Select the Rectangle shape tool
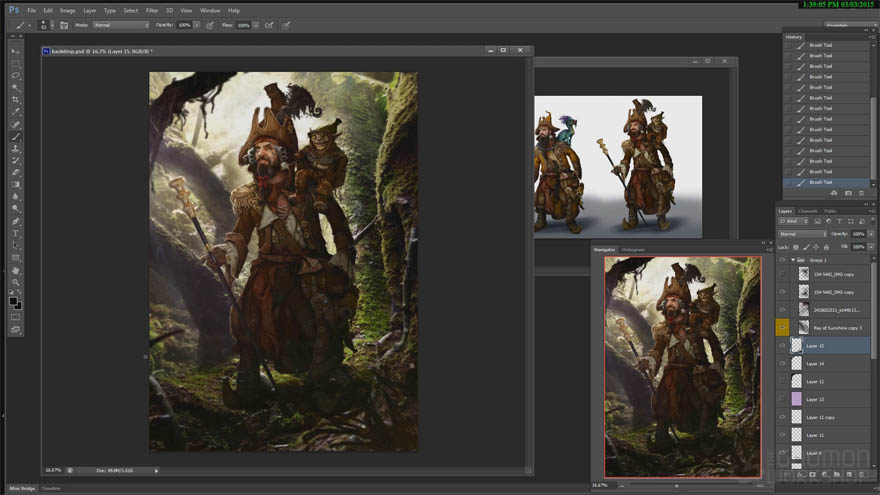 16,258
